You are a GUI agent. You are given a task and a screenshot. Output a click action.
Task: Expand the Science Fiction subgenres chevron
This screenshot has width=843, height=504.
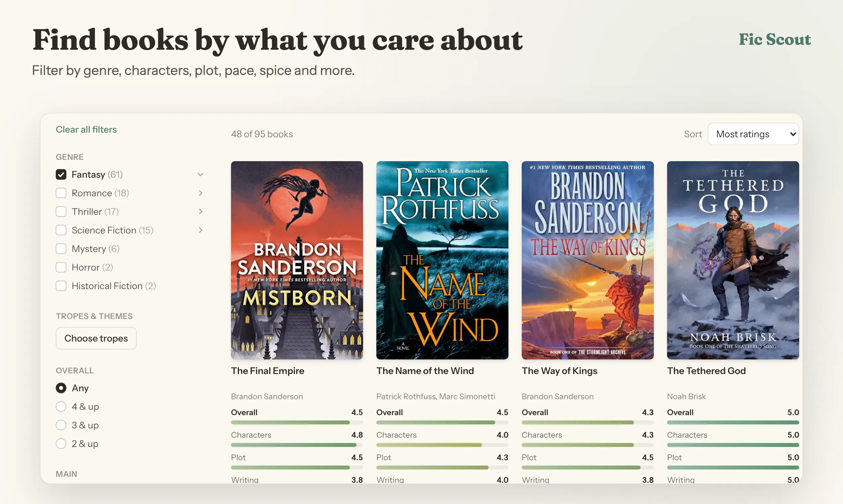pyautogui.click(x=200, y=230)
